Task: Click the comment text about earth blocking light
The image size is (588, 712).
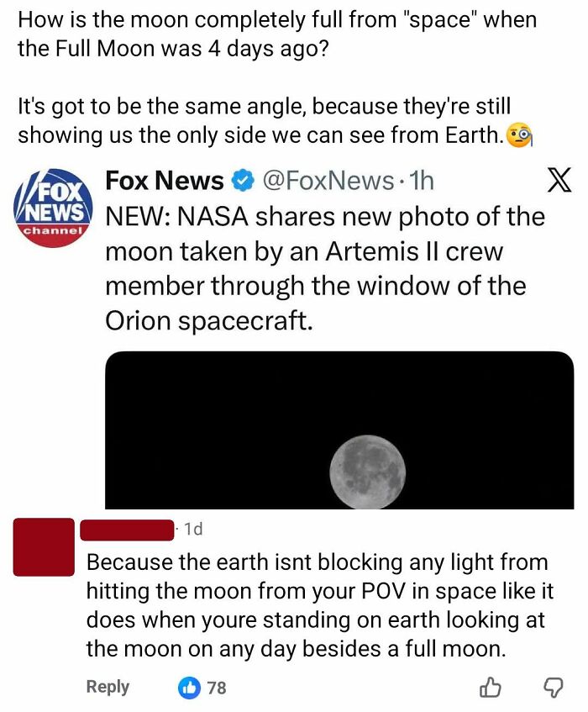Action: [x=320, y=605]
